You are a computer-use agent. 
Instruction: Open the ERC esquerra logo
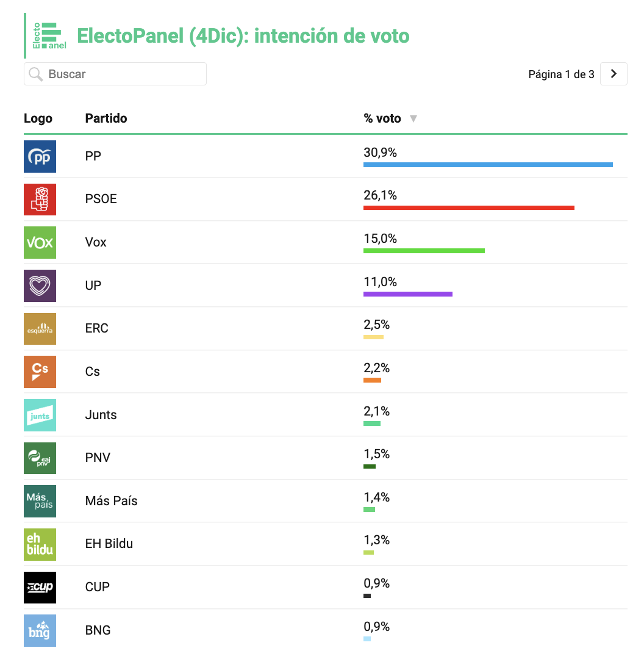pos(40,329)
